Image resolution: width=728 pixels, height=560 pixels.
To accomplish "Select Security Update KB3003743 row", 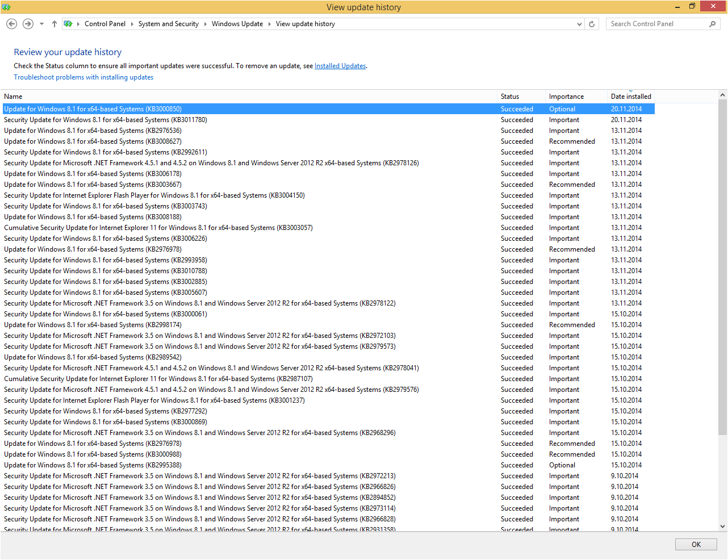I will point(328,206).
